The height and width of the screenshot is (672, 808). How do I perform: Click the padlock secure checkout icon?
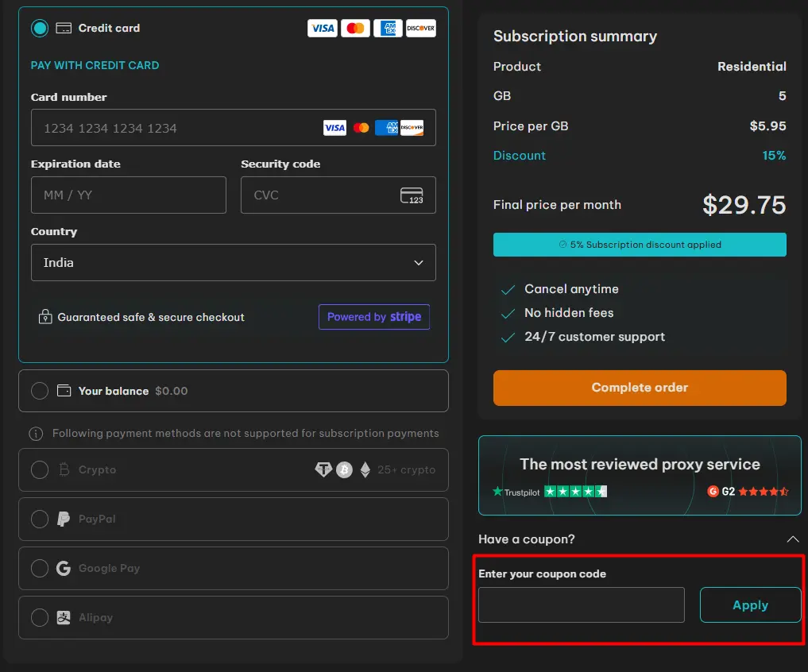(x=45, y=317)
